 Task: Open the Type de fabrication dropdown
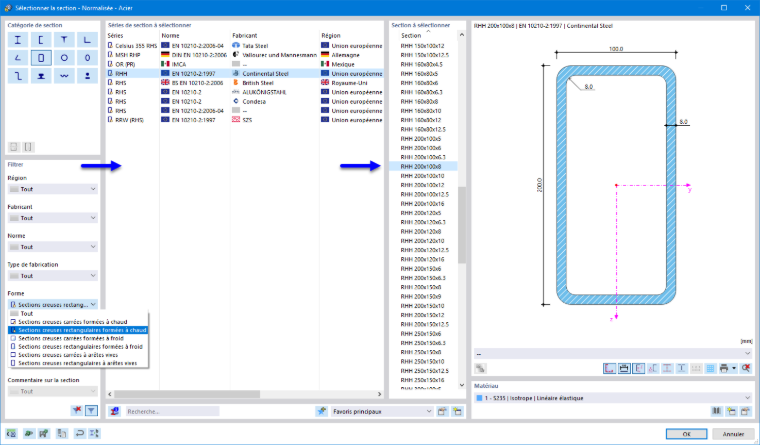[53, 276]
